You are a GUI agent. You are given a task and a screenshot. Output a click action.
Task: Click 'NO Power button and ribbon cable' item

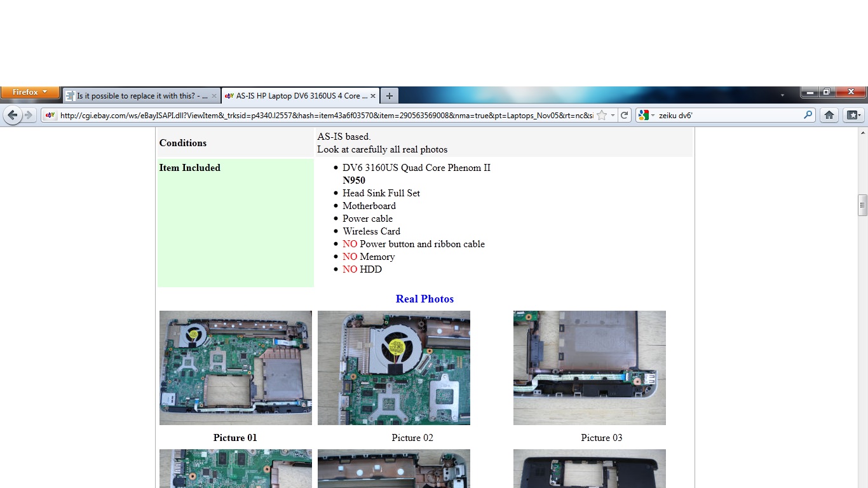414,244
